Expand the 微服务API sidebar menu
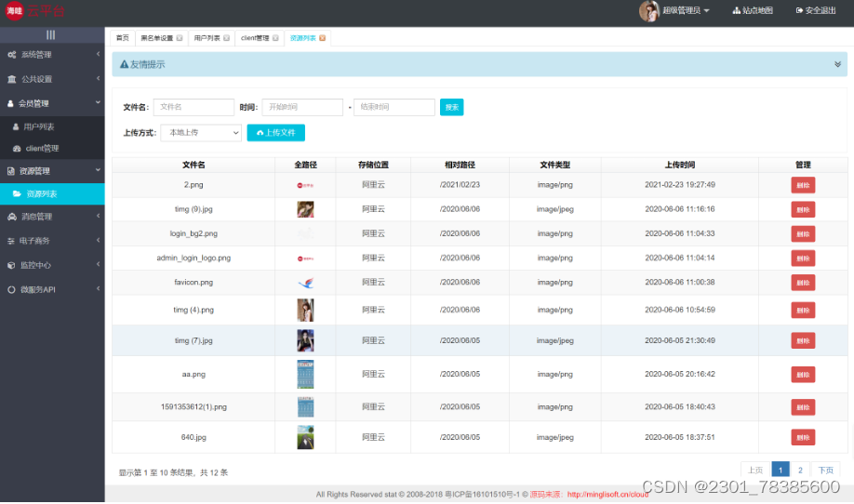 pyautogui.click(x=52, y=289)
